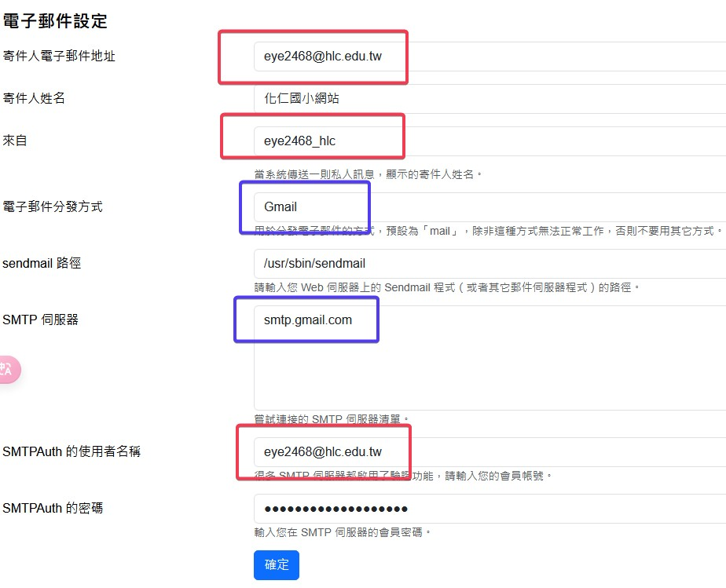Click the 寄件人姓名 label text
726x588 pixels.
[34, 99]
